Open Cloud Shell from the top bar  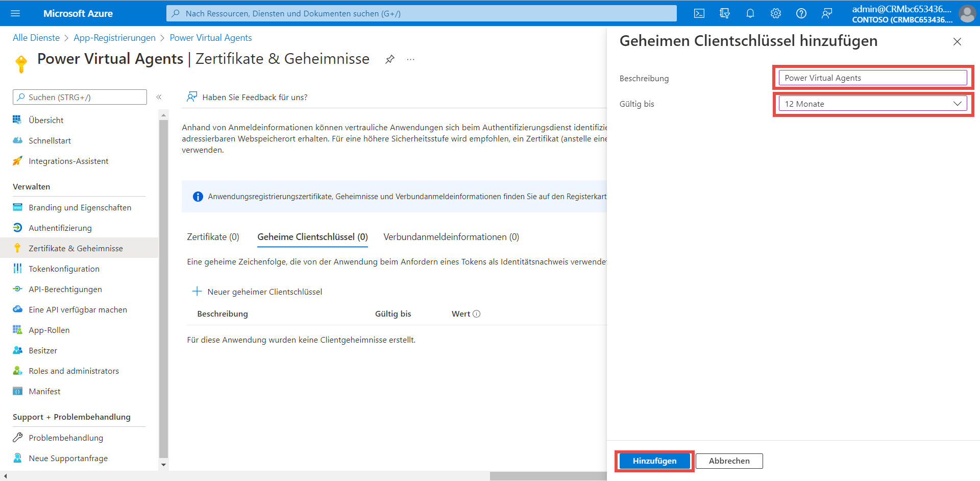(x=699, y=13)
